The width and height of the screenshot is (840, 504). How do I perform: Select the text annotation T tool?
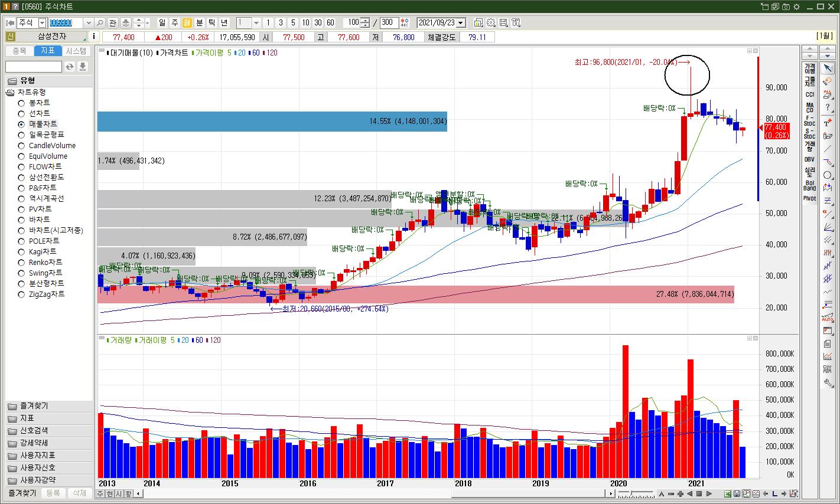(x=828, y=123)
